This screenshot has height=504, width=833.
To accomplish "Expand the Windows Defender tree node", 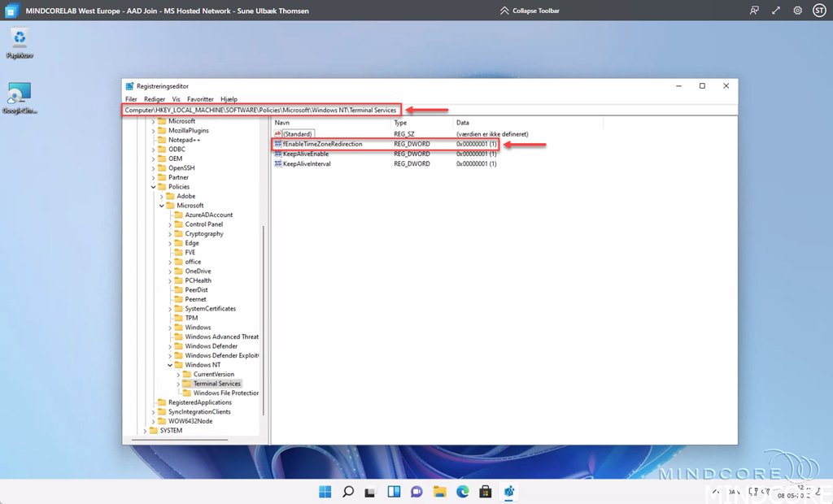I will pyautogui.click(x=170, y=346).
